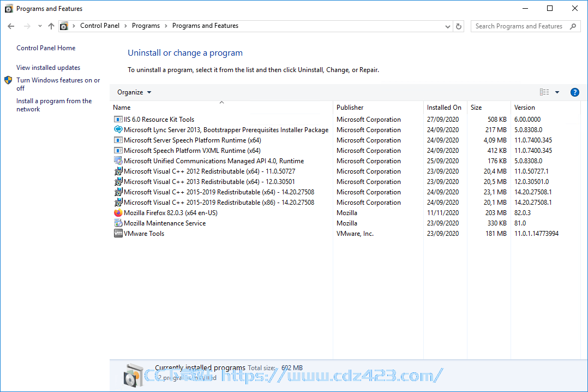This screenshot has height=392, width=588.
Task: Click the Visual C++ 2013 Redistributable icon
Action: tap(118, 182)
